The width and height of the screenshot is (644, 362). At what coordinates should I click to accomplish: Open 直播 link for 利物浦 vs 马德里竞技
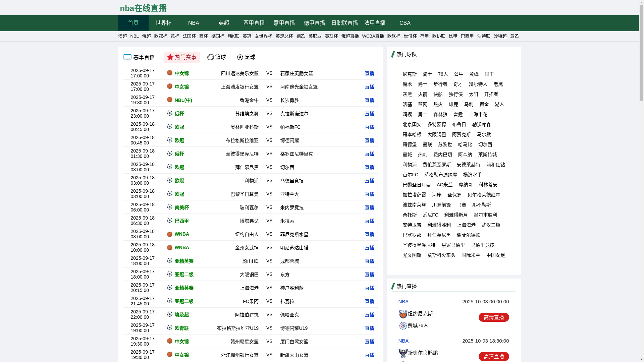pos(369,181)
